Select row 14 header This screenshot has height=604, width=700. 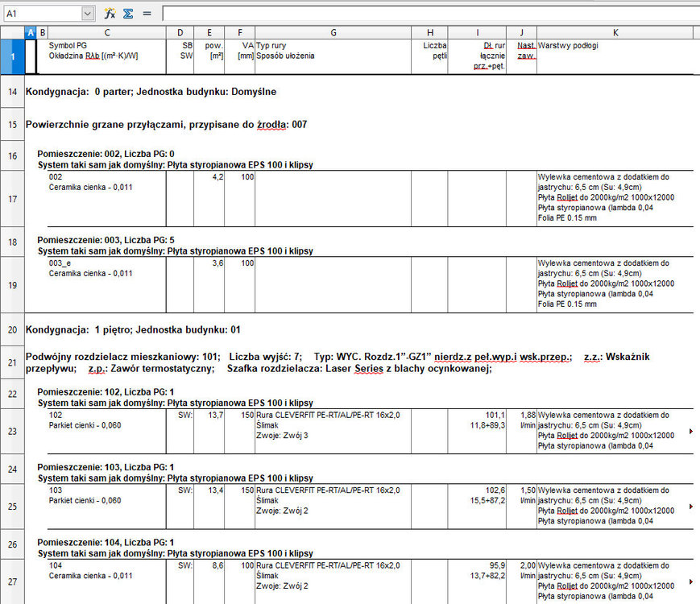[12, 92]
